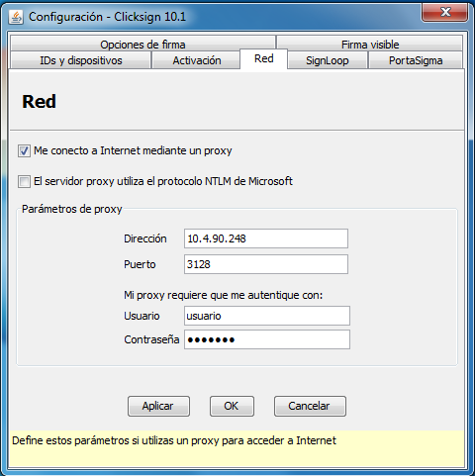475x476 pixels.
Task: Click the Usuario label
Action: [x=142, y=316]
